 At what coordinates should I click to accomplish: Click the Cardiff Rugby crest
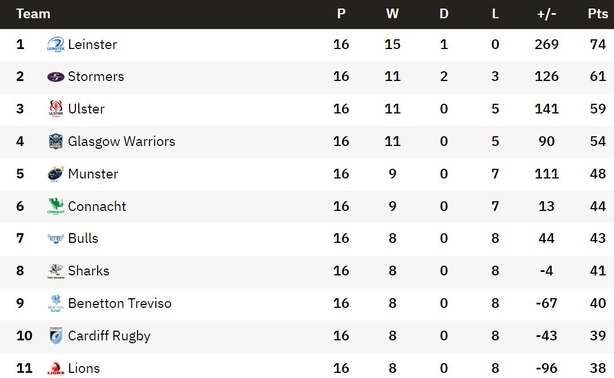56,336
